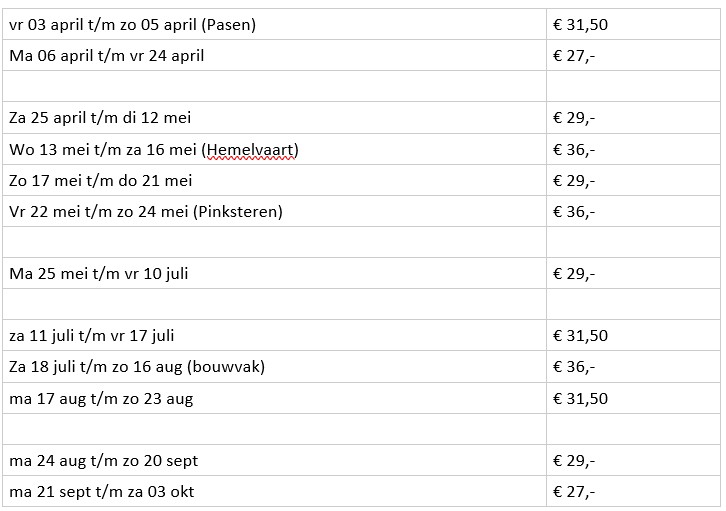Select the € 36,- price in the bouwvak row
Viewport: 726px width, 511px height.
[574, 367]
